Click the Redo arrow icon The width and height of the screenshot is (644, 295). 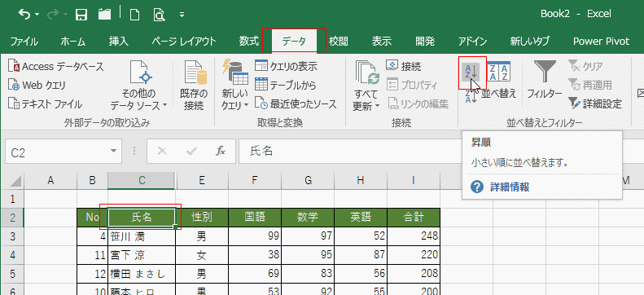(54, 15)
